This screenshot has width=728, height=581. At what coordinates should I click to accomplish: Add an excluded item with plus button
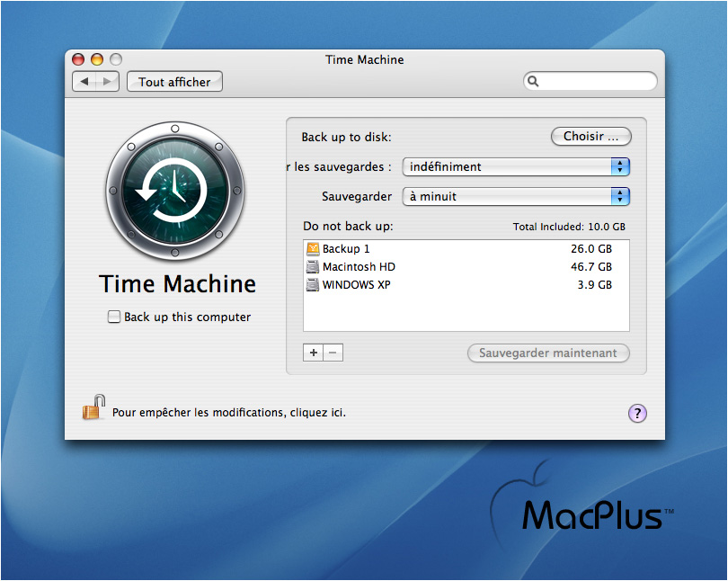pos(314,353)
